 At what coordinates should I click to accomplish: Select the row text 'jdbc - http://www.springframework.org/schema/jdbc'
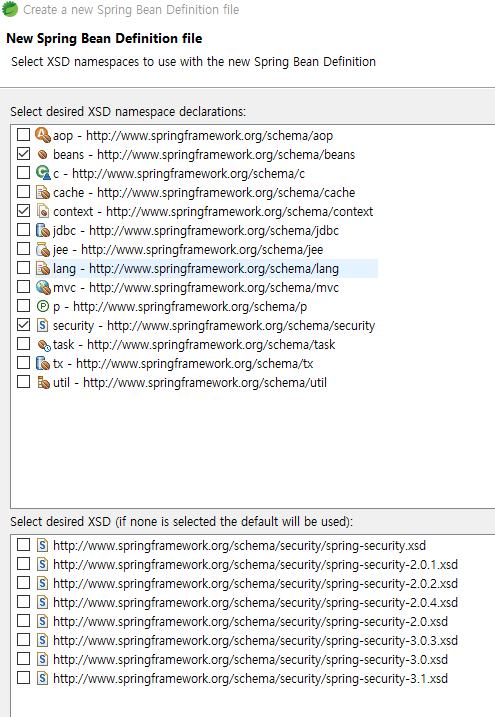(196, 230)
